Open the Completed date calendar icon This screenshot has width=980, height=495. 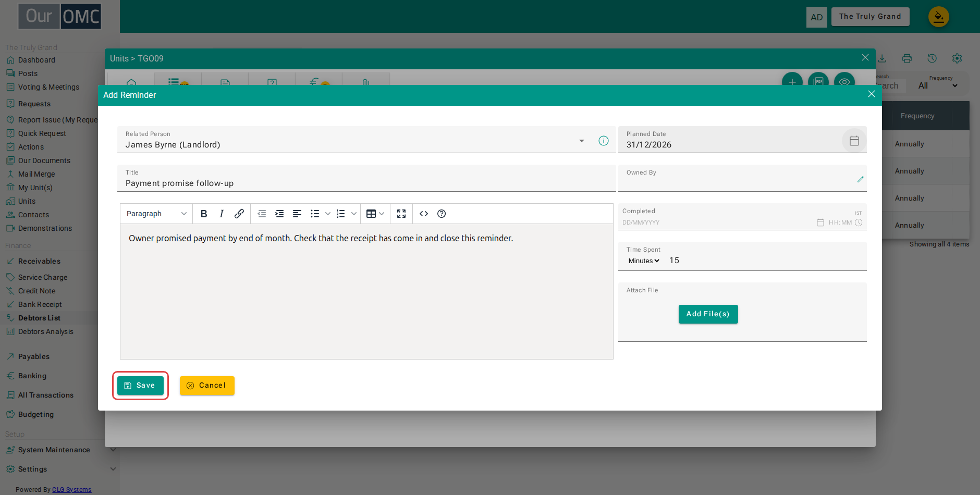(820, 222)
